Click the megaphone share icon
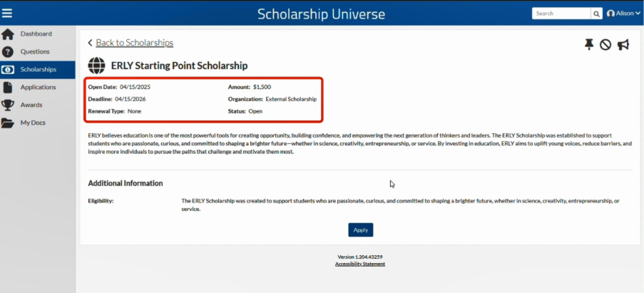Screen dimensions: 644x293 pos(623,44)
